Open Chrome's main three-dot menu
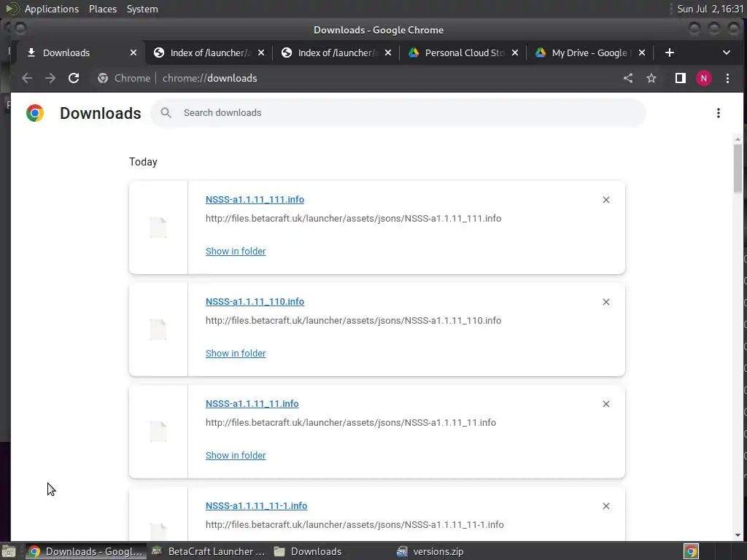 click(727, 78)
